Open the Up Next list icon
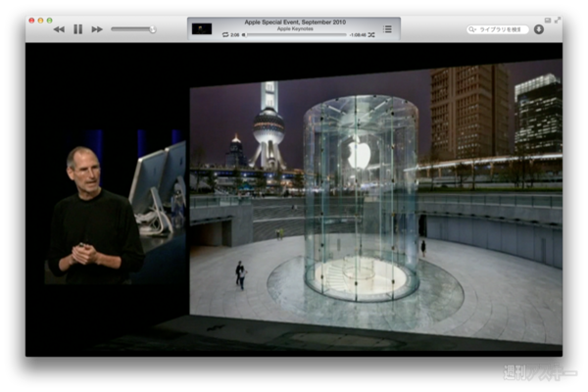588x392 pixels. click(388, 28)
